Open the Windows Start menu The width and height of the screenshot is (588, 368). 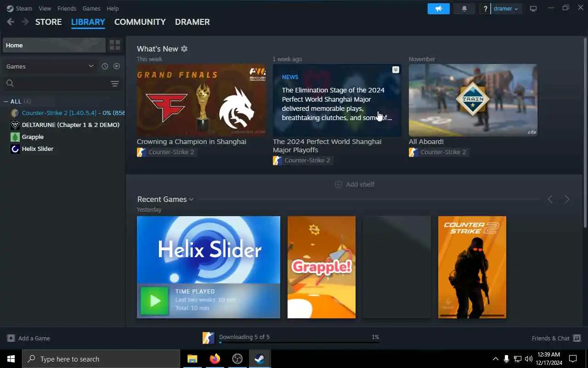pos(11,359)
